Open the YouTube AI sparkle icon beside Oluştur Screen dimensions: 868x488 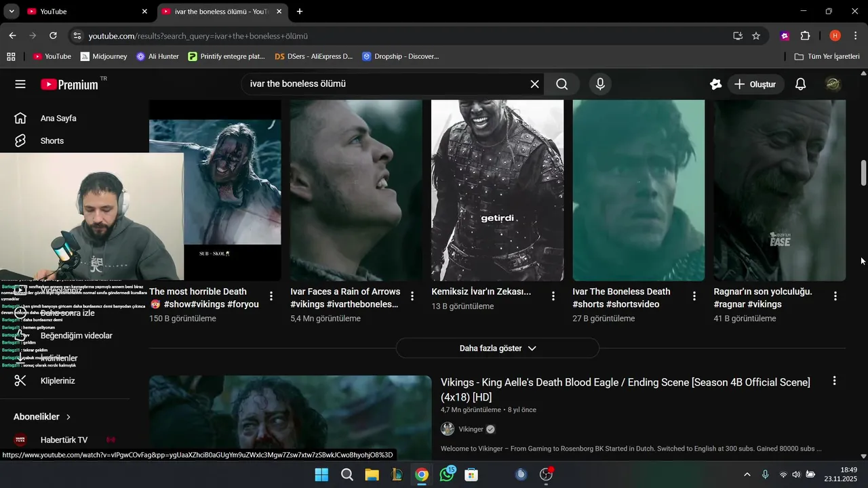(715, 84)
